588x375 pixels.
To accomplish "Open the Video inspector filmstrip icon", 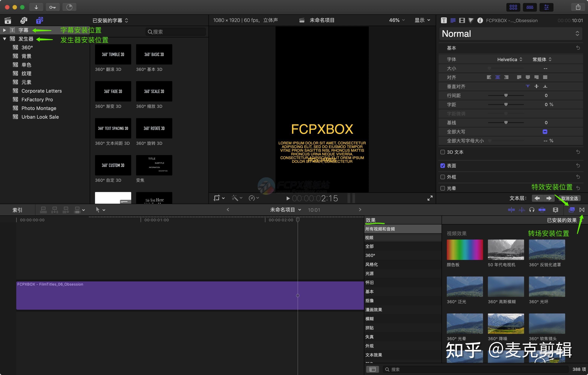I will pos(462,20).
